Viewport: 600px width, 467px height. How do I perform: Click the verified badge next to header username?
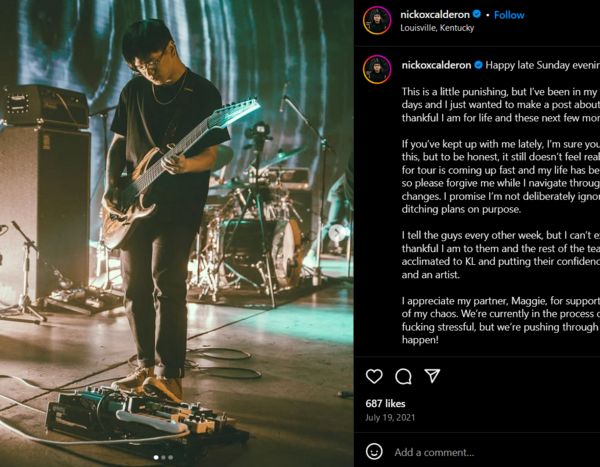click(476, 14)
